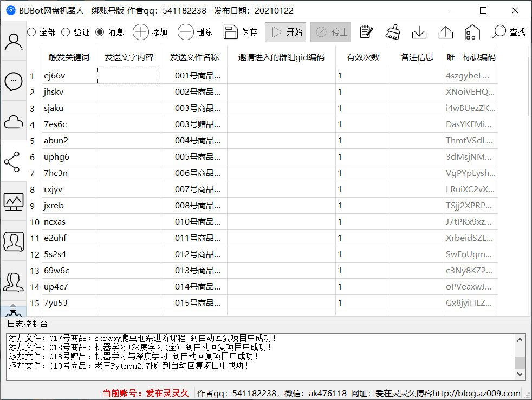
Task: Click 发送文字内容 cell for row ej66v
Action: [x=128, y=76]
